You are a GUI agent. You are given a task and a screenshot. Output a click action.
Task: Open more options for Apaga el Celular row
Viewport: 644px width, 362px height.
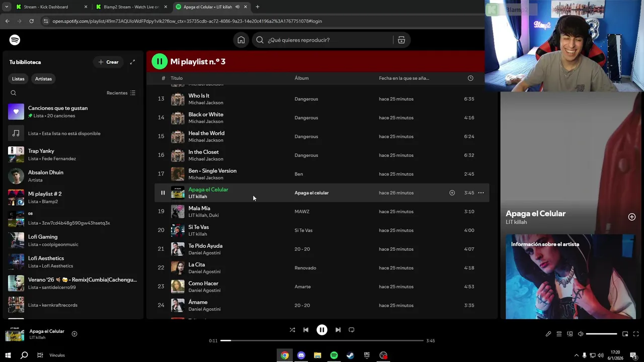point(481,193)
